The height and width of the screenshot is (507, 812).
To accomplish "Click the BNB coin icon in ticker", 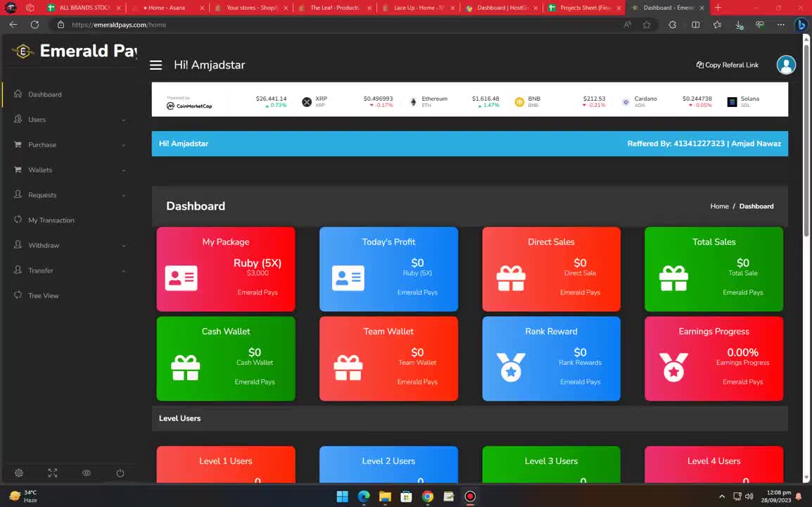I will [519, 102].
